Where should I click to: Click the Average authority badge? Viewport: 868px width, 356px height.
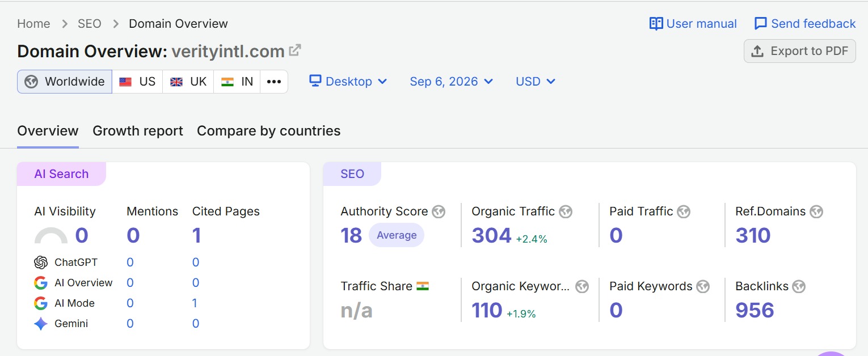click(397, 235)
